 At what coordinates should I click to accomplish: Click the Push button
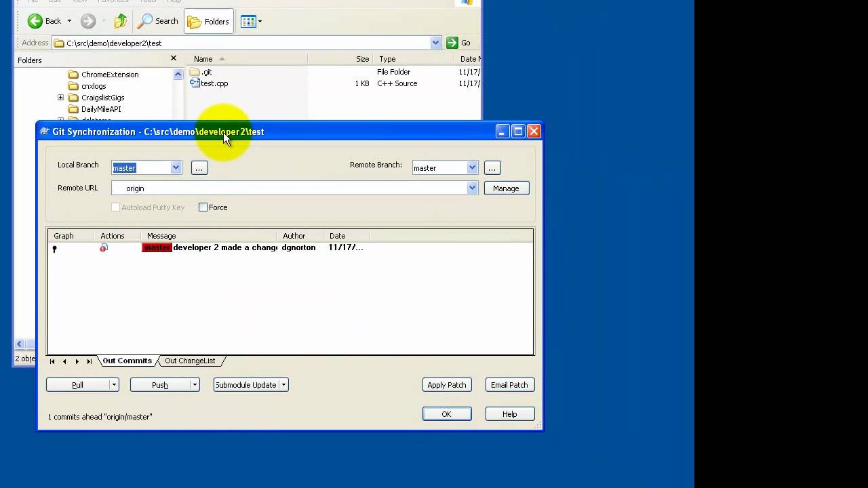(160, 385)
